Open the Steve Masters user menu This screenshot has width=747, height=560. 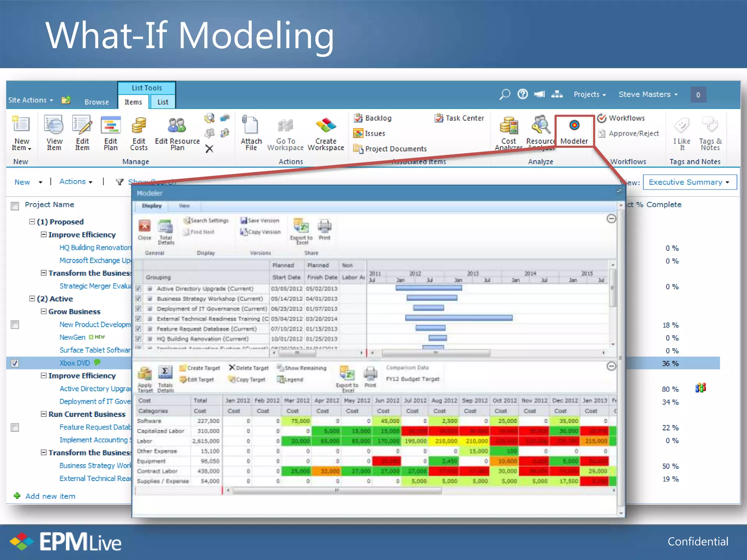[x=648, y=94]
